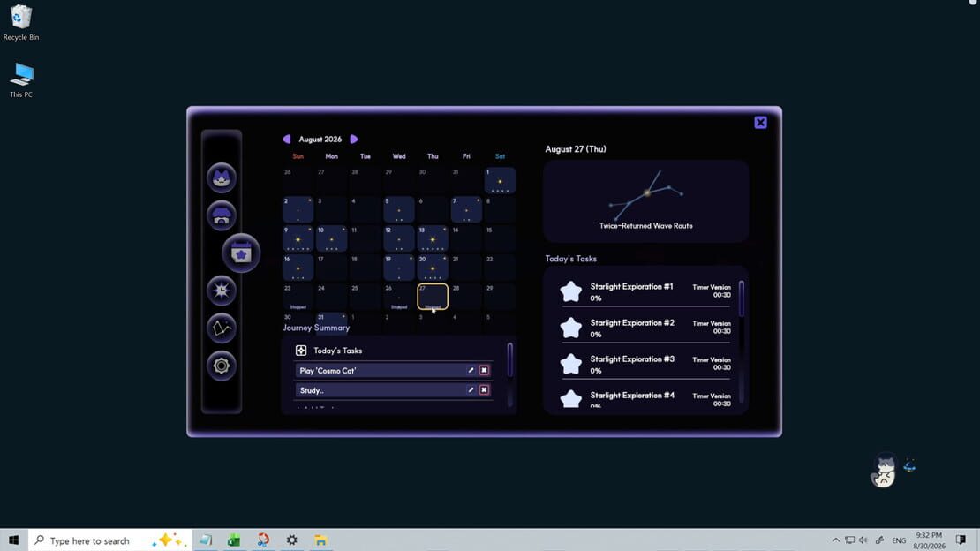The height and width of the screenshot is (551, 980).
Task: Click the 'Play Cosmo Cat' task row
Action: tap(393, 370)
